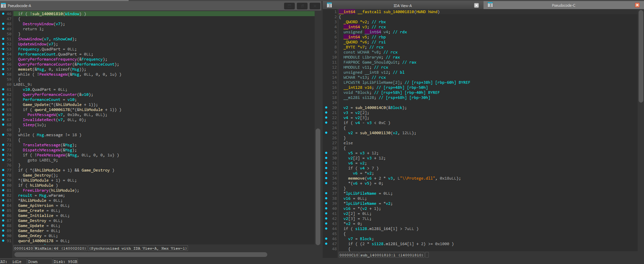Click the DispatchMessageW call
644x264 pixels.
[x=42, y=150]
